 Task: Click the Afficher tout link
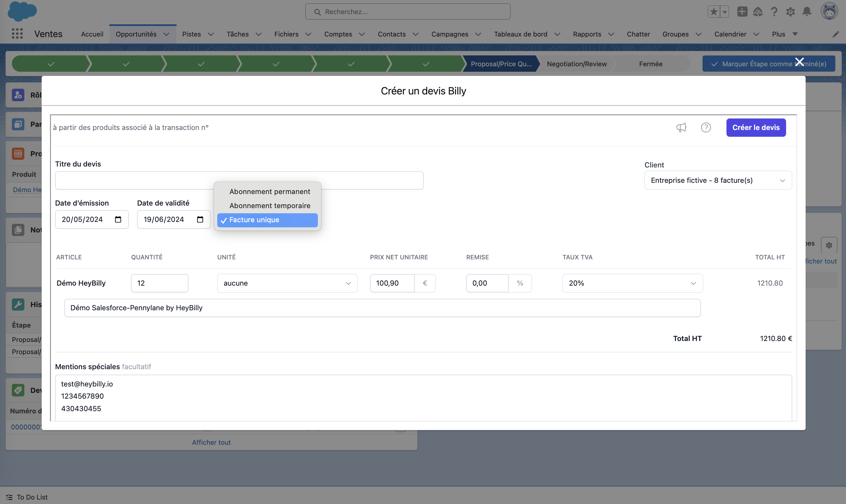click(211, 442)
